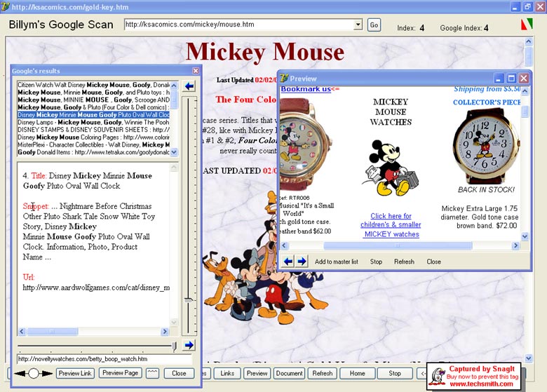The height and width of the screenshot is (392, 547).
Task: Click the flags watch image in Preview
Action: click(x=304, y=144)
